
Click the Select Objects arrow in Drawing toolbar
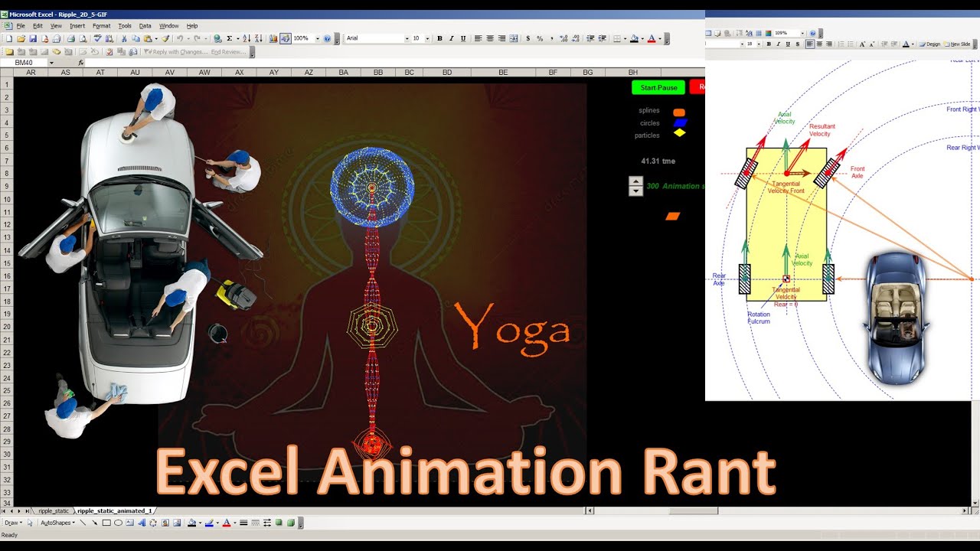[30, 523]
